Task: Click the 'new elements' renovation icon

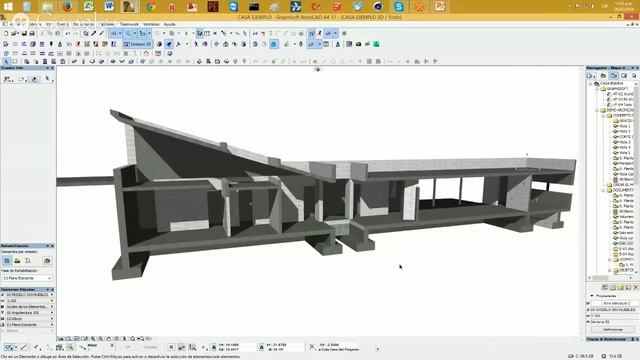Action: [x=28, y=260]
